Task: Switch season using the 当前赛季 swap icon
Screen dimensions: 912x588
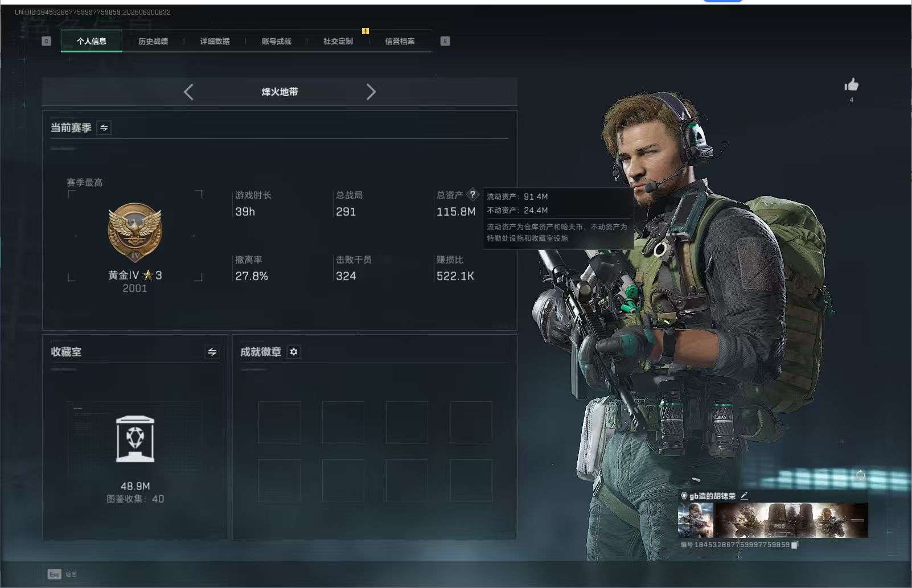Action: click(x=104, y=128)
